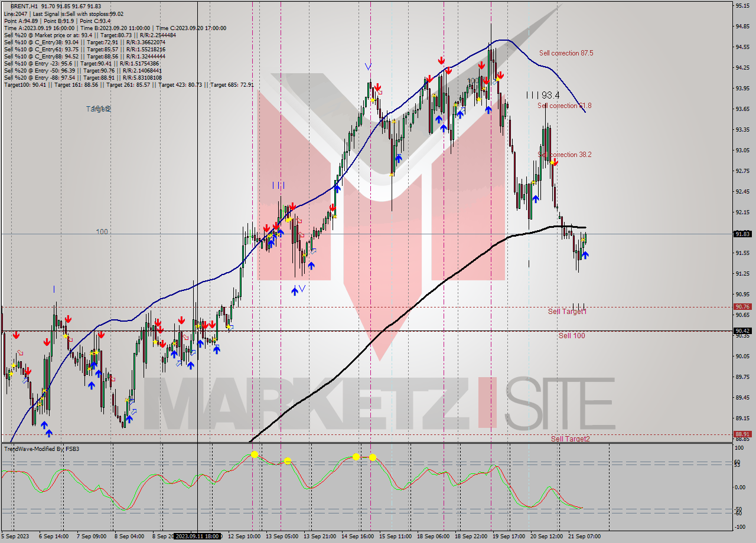Click the 92.15 value on price axis
Screen dimensions: 756x543
tap(742, 212)
